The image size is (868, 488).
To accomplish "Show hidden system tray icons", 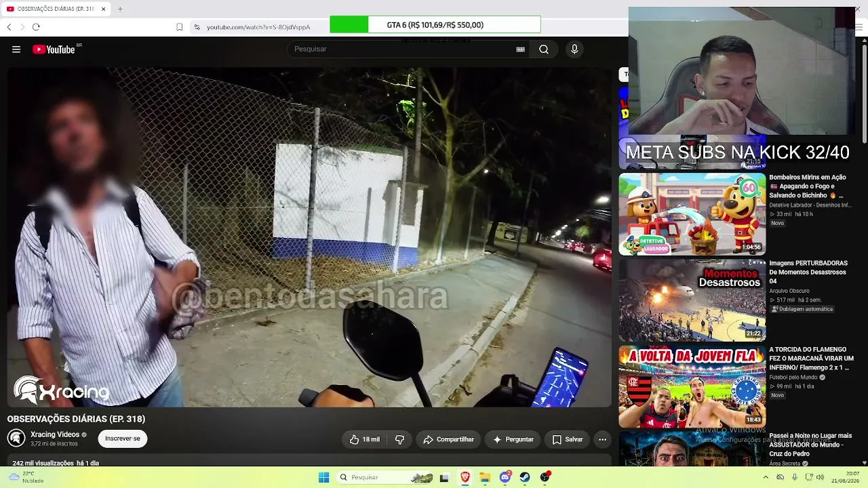I will coord(766,477).
